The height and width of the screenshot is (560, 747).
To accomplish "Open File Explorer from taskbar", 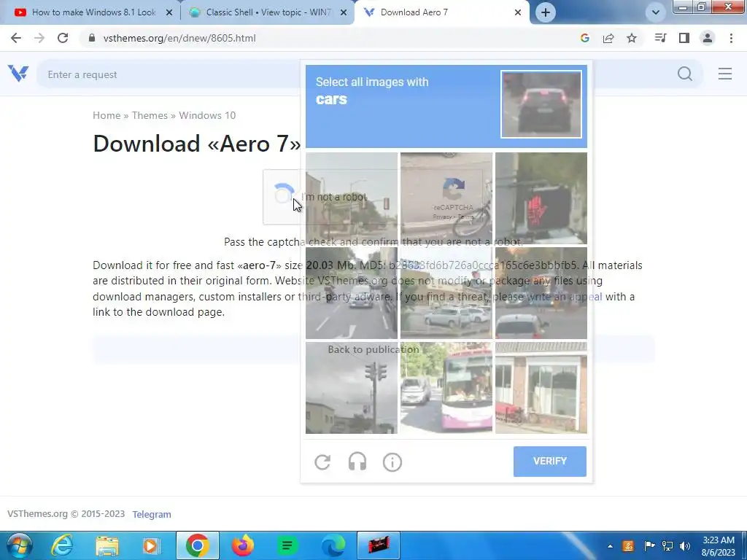I will tap(107, 545).
